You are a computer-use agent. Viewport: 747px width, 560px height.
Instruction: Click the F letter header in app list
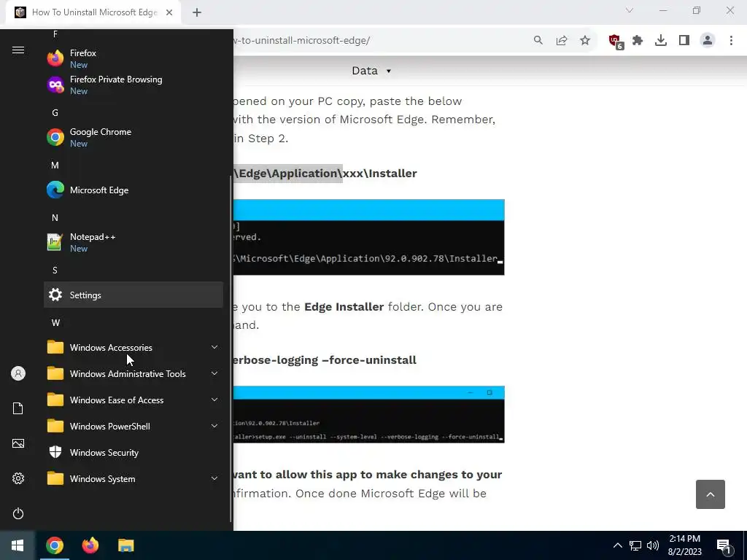point(55,34)
